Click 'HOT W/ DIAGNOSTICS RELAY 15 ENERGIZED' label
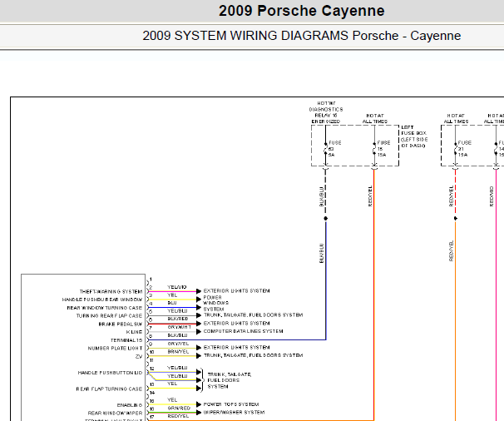Screen dimensions: 504x421 [x=326, y=112]
